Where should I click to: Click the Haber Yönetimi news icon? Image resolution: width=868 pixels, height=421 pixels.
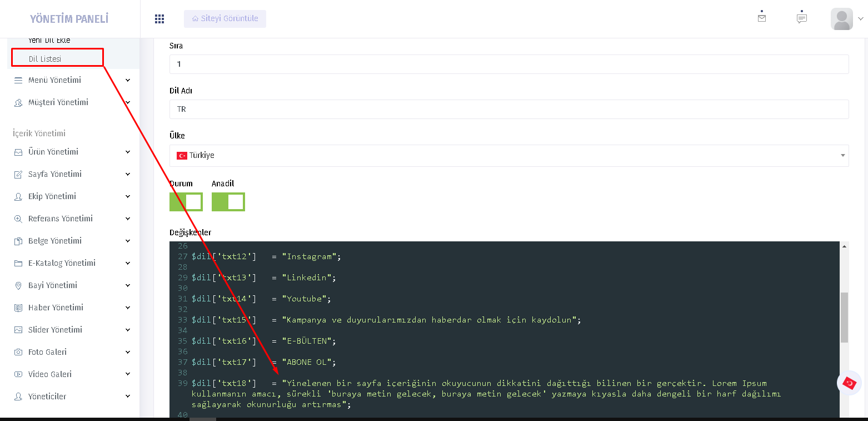(18, 308)
